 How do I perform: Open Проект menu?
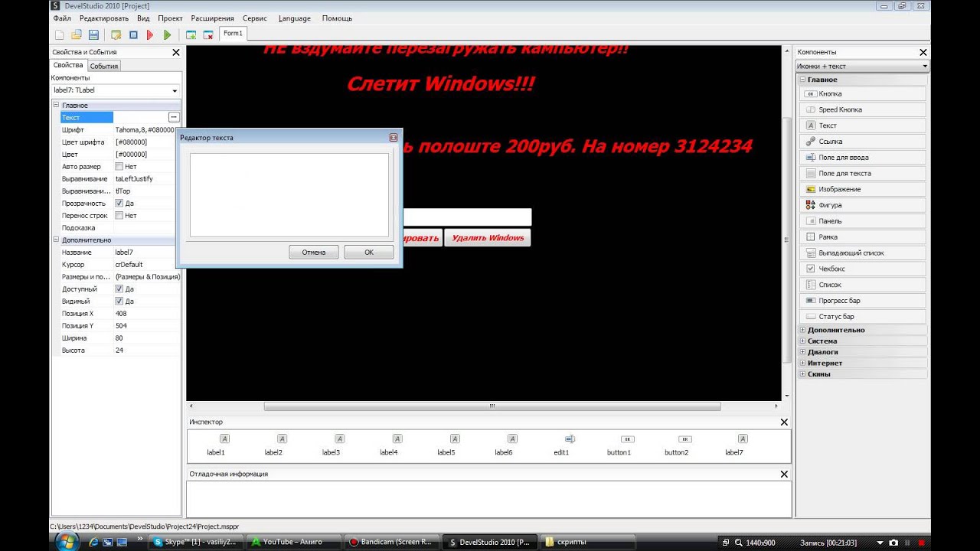[170, 18]
